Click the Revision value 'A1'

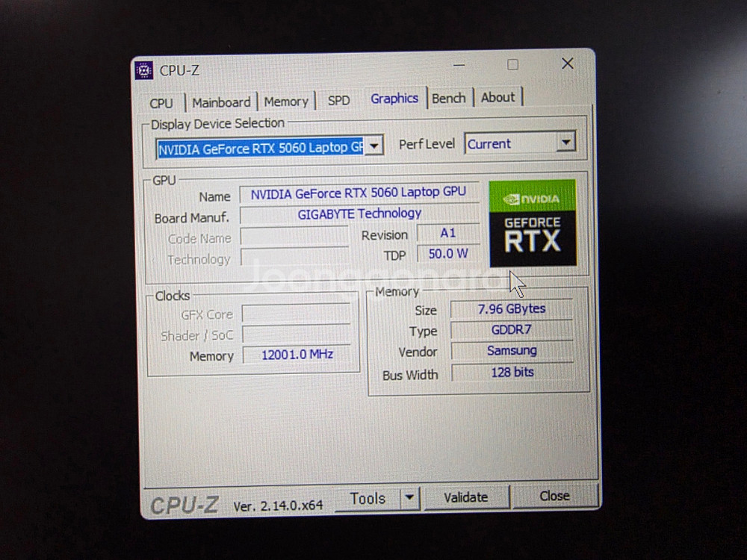pos(447,233)
